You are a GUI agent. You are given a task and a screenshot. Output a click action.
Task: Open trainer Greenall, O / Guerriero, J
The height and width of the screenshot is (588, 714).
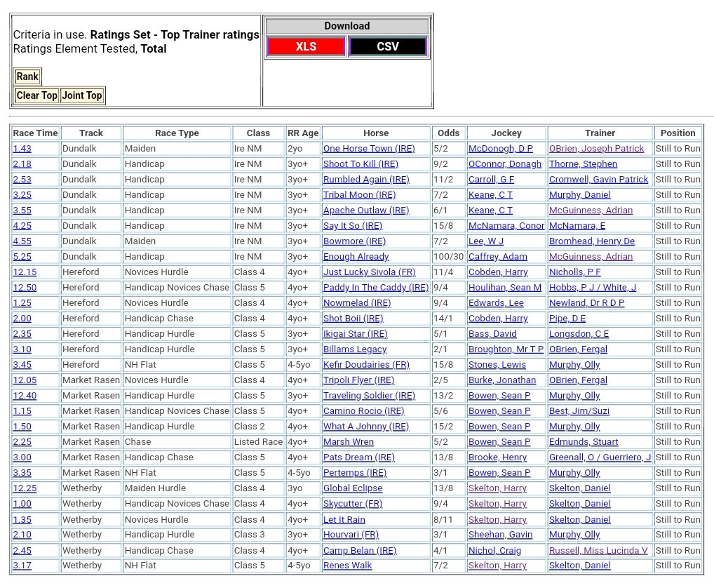coord(600,457)
